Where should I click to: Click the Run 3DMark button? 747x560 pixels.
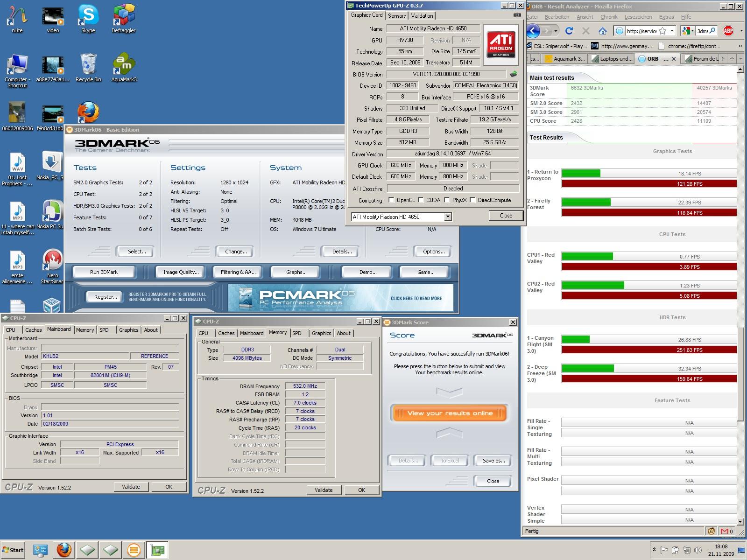(104, 272)
